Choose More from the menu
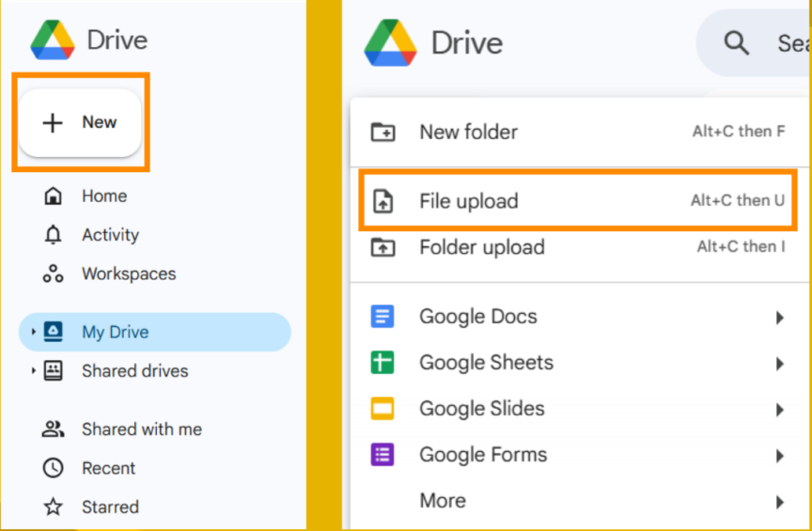The height and width of the screenshot is (531, 812). [580, 501]
